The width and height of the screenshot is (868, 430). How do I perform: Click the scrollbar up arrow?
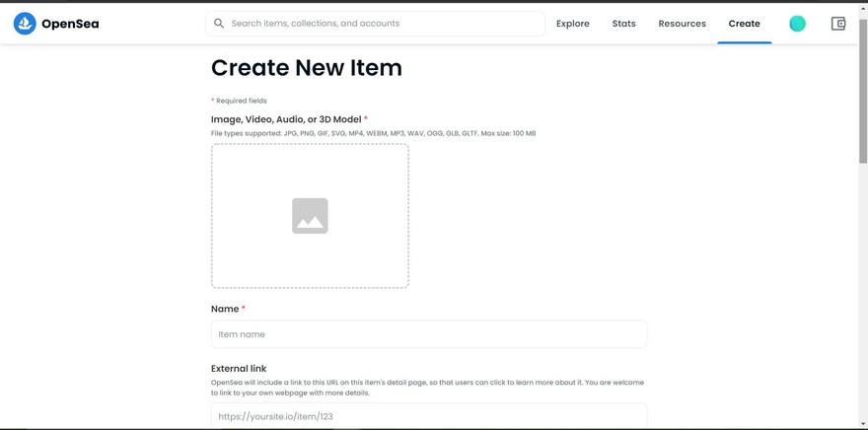tap(863, 9)
